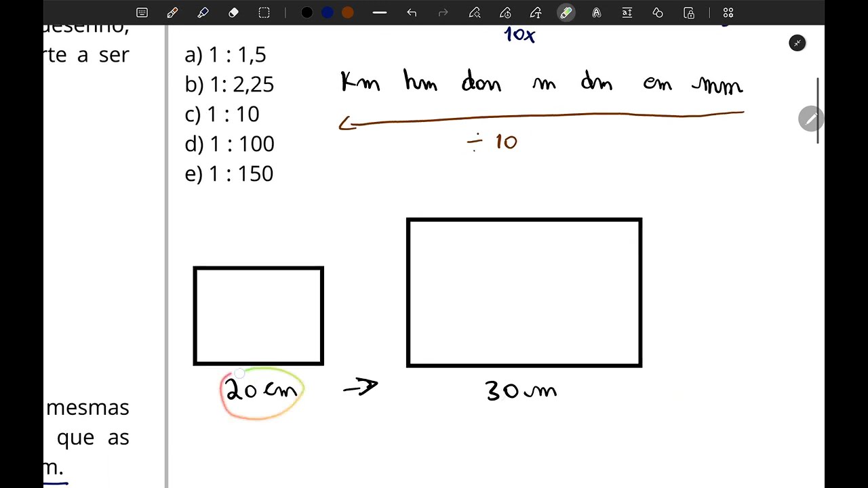Select the pen tool
Screen dimensions: 868x488
(172, 13)
